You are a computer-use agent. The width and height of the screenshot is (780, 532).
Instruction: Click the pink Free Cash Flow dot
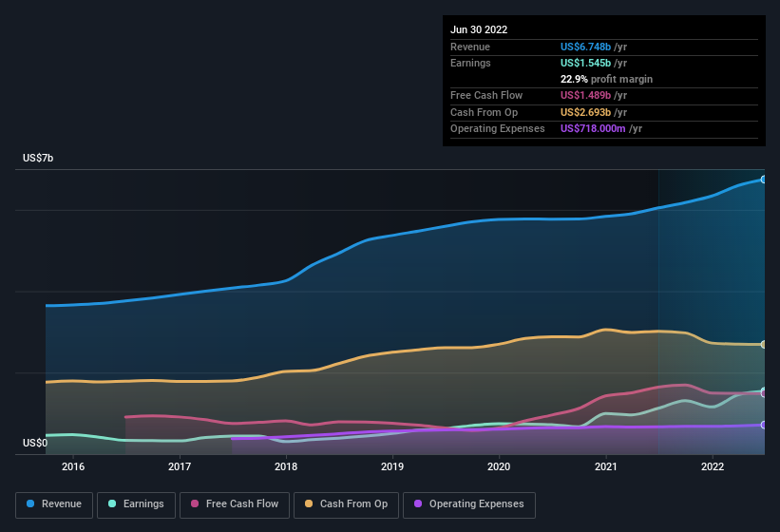195,503
